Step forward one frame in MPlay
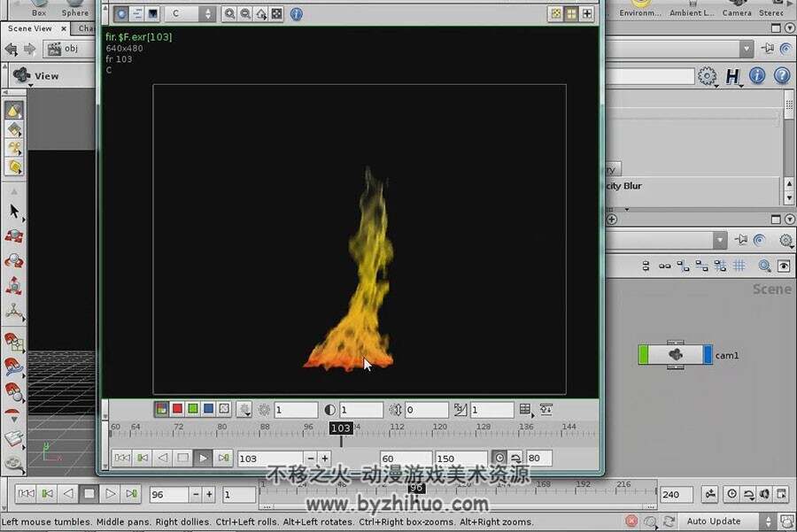The image size is (797, 532). 223,458
